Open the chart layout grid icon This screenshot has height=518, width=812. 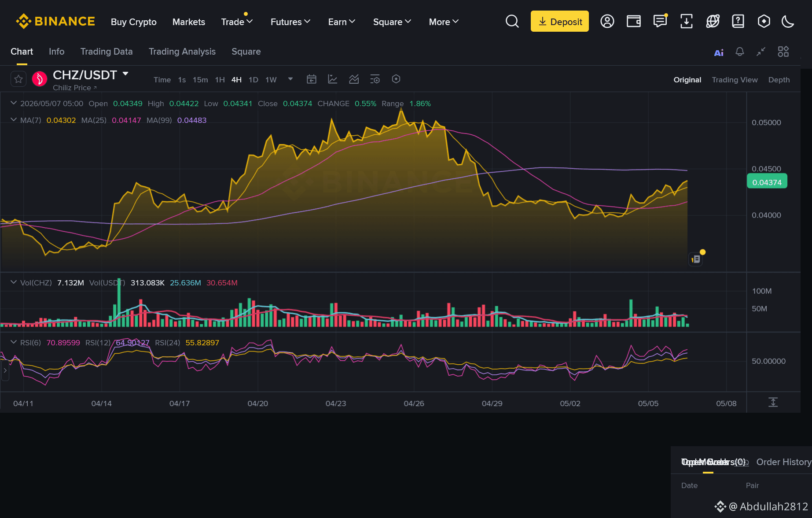coord(783,52)
